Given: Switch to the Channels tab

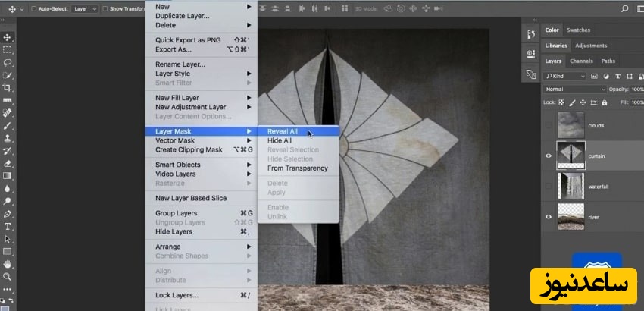Looking at the screenshot, I should point(581,61).
